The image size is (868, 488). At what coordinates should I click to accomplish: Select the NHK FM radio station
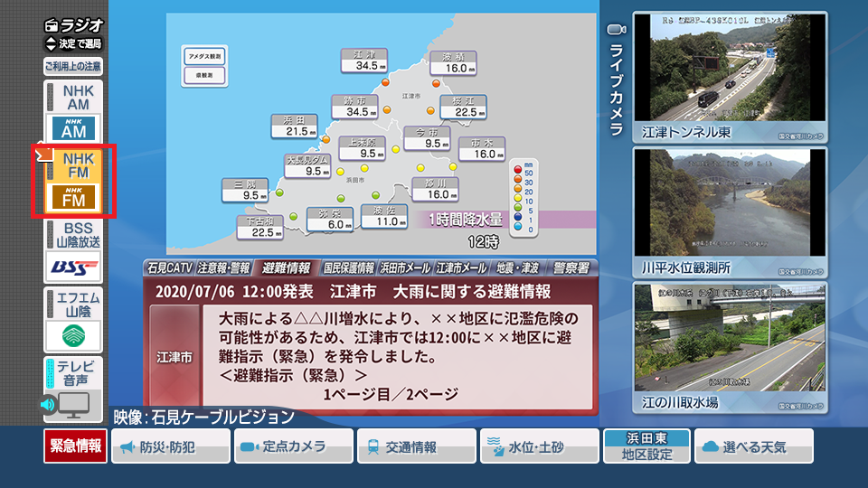73,181
